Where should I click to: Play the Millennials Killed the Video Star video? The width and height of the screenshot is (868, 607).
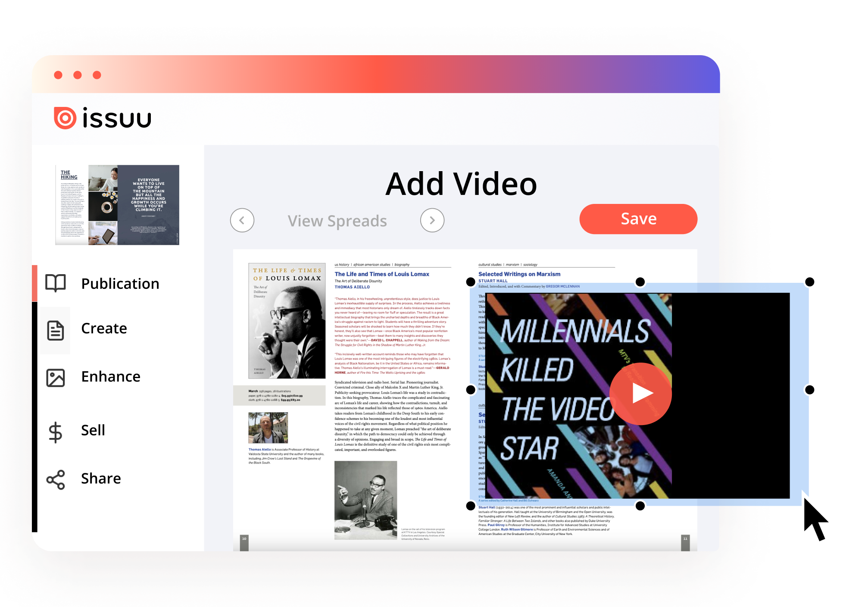[641, 394]
